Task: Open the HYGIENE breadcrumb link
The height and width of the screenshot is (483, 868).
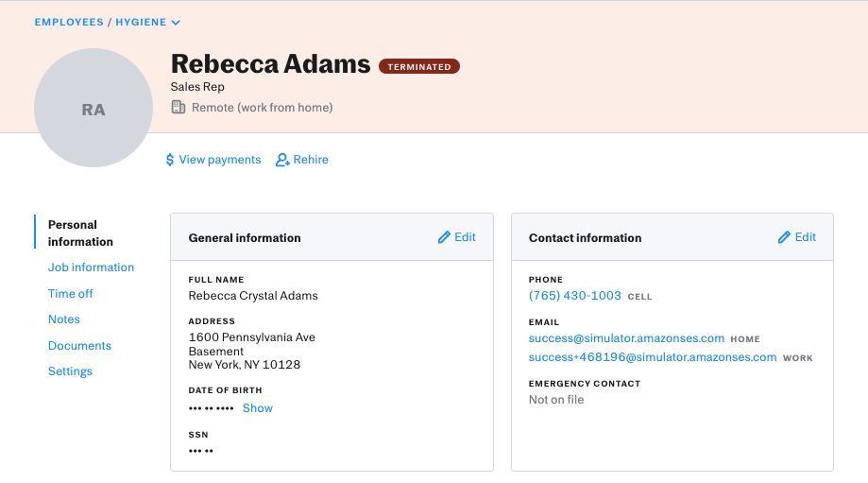Action: tap(141, 22)
